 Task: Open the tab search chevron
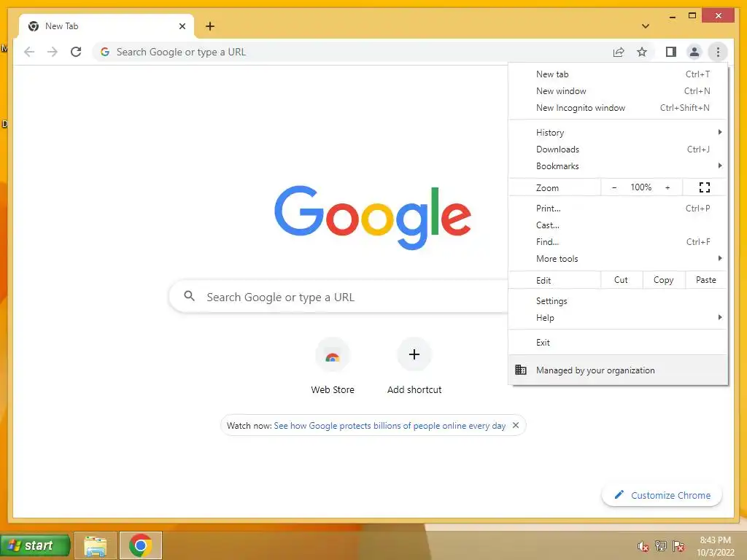(646, 26)
